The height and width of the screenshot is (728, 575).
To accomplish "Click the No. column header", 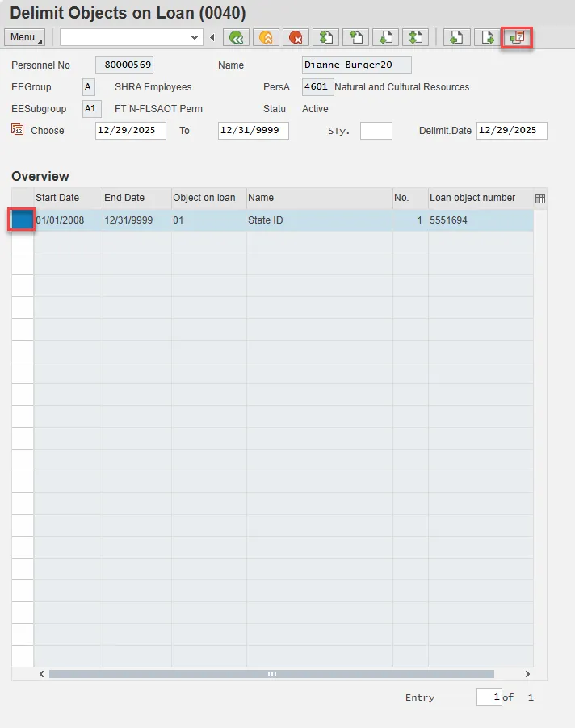I will click(410, 198).
